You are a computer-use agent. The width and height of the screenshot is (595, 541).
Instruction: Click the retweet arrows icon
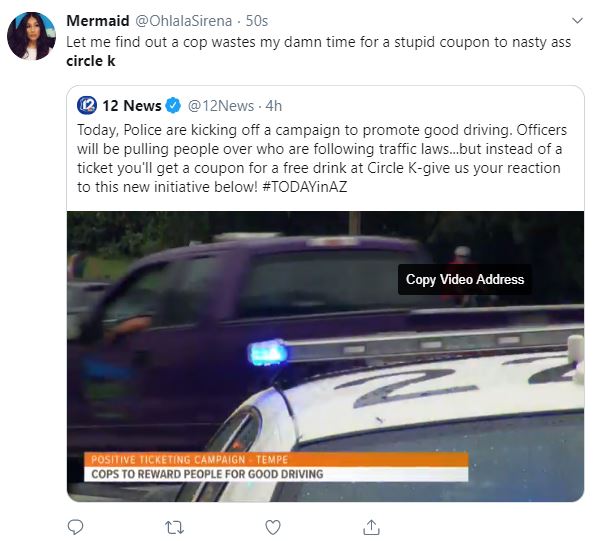175,527
